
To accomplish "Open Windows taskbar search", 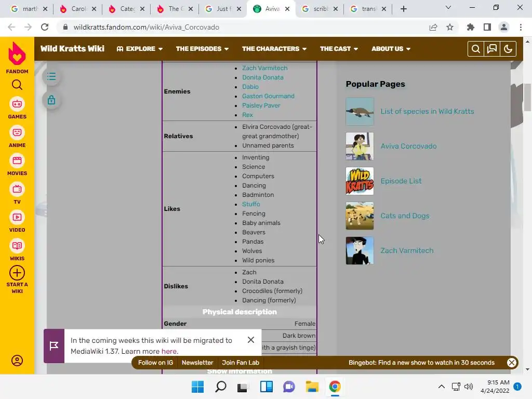I will pyautogui.click(x=221, y=387).
